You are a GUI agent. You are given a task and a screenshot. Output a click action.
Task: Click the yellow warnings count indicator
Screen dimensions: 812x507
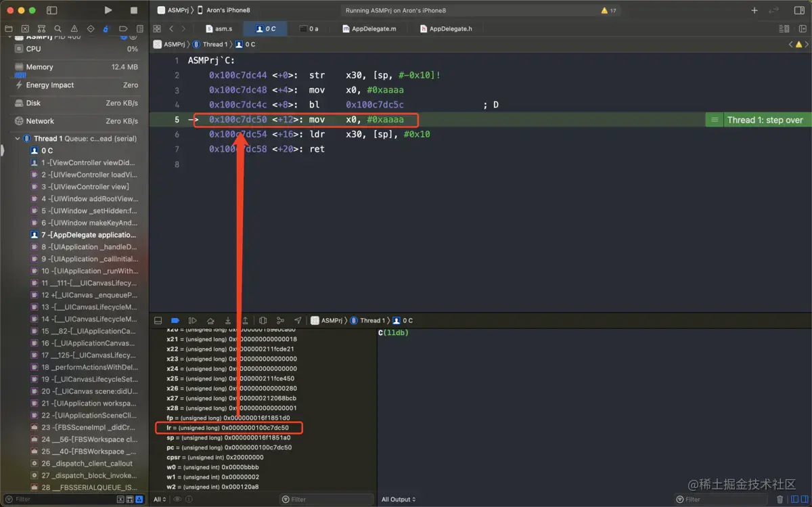pyautogui.click(x=608, y=11)
